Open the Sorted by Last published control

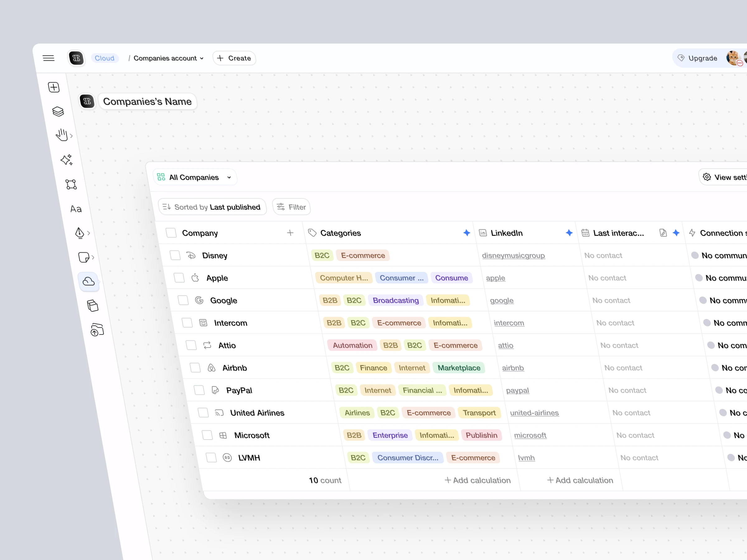[212, 207]
